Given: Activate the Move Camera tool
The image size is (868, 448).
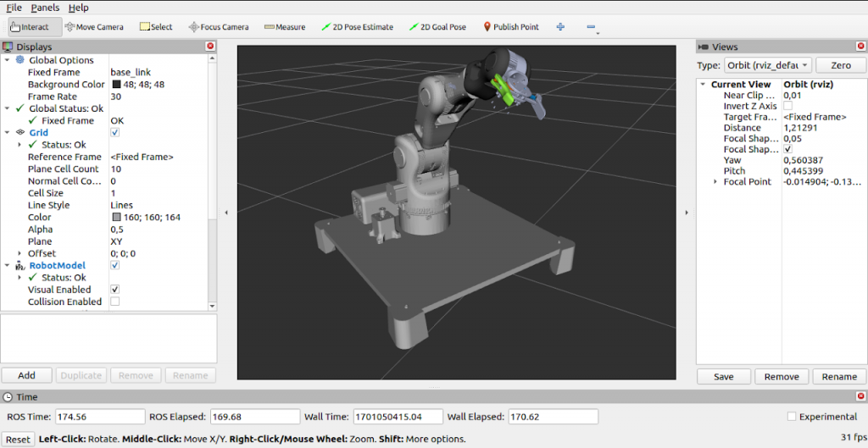Looking at the screenshot, I should 94,27.
